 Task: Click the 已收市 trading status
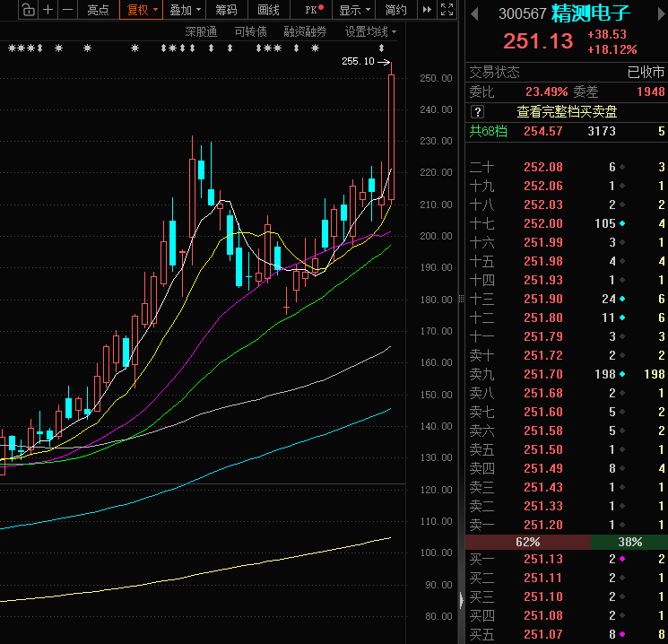click(x=646, y=72)
